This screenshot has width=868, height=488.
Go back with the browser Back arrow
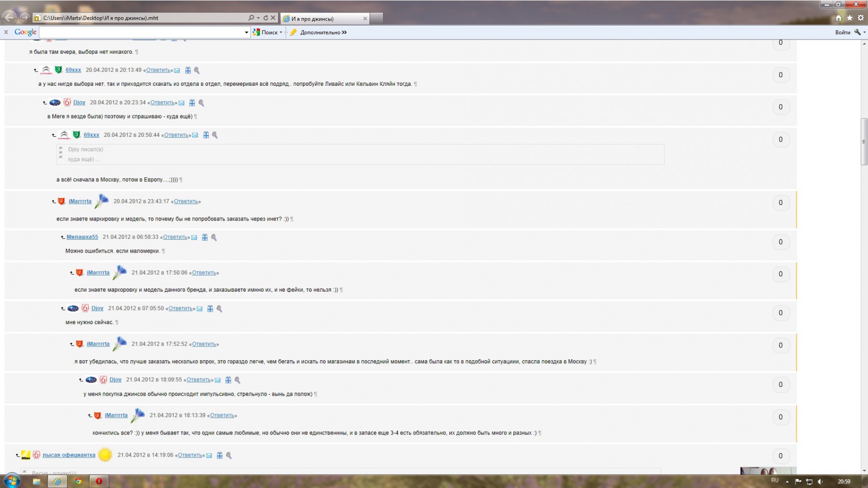click(x=9, y=17)
